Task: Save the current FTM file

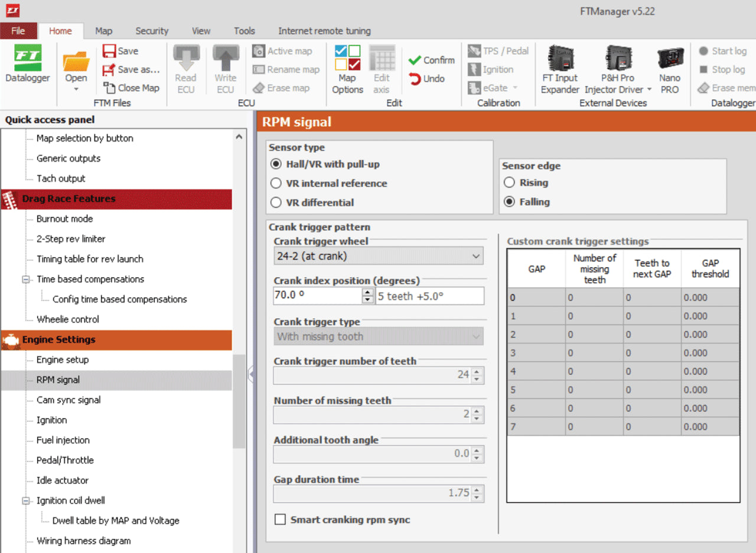Action: (120, 51)
